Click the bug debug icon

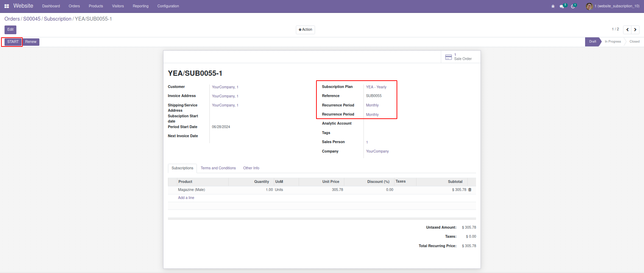553,6
